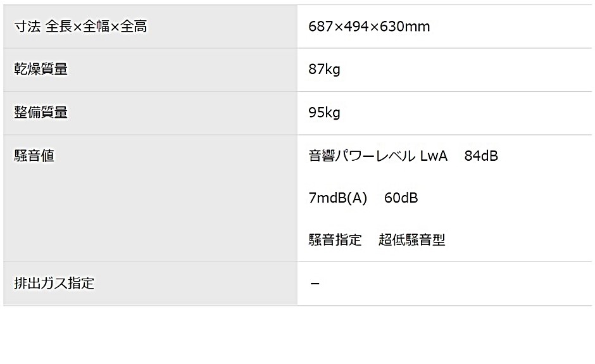
Task: Click the 排出ガス指定 row label
Action: pos(54,284)
